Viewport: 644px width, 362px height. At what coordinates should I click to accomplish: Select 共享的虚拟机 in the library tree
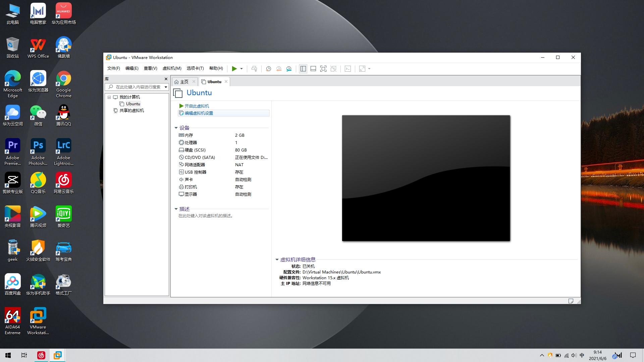click(x=131, y=111)
